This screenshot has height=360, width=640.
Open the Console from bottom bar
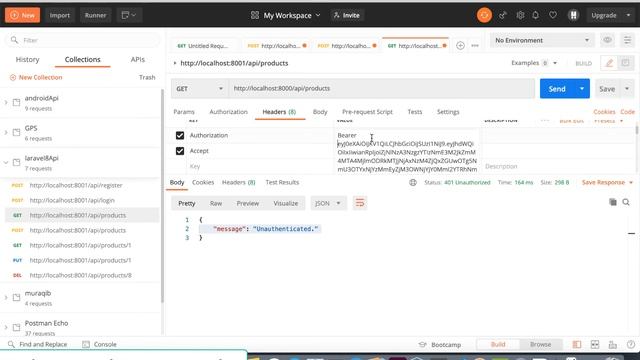(x=99, y=344)
